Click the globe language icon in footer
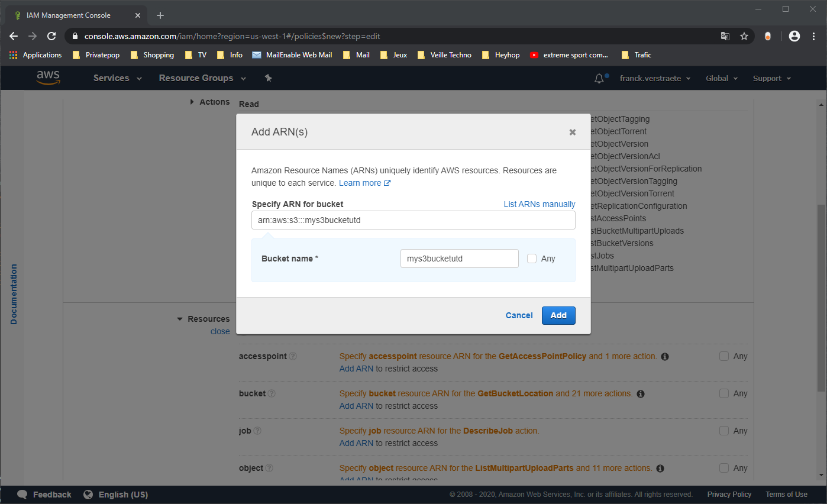This screenshot has width=827, height=504. click(x=88, y=495)
